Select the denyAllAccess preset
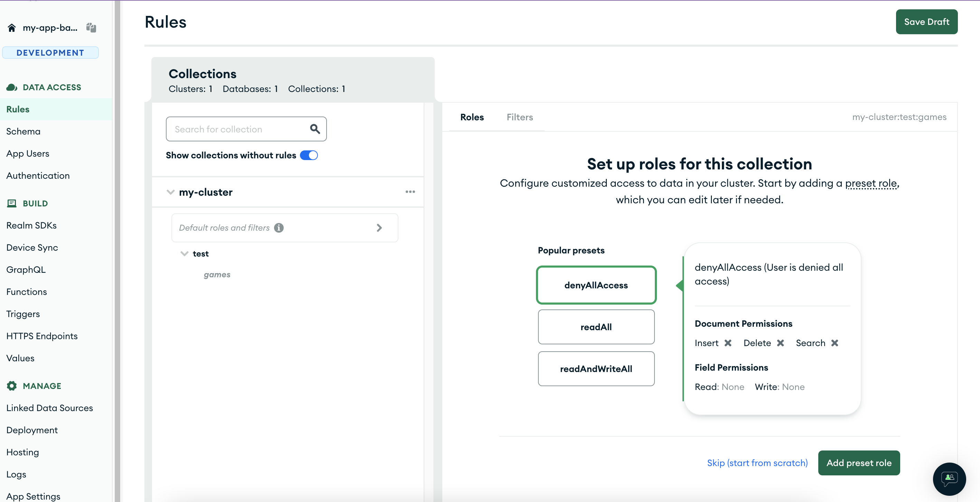Viewport: 980px width, 502px height. click(x=596, y=285)
